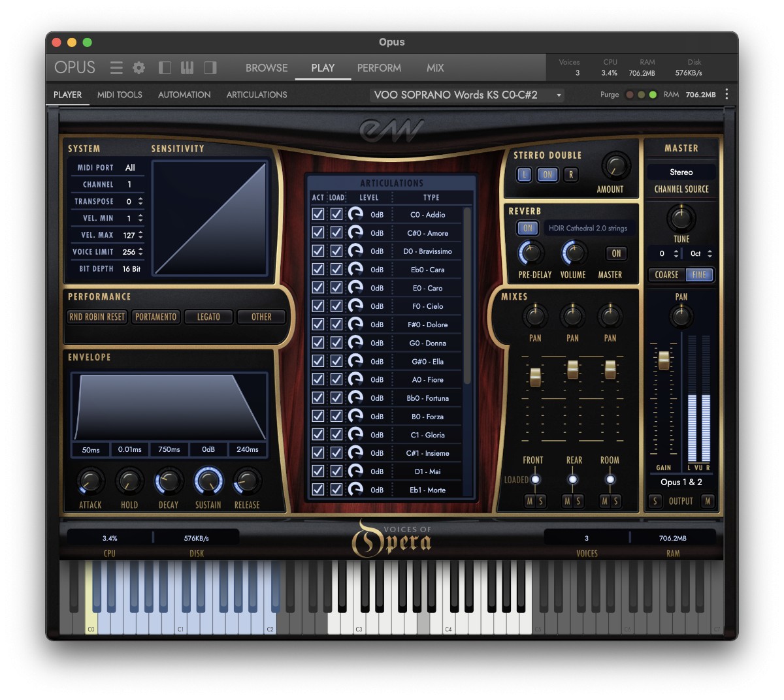Open the Opus 1 & 2 output dropdown
This screenshot has height=700, width=784.
point(681,482)
